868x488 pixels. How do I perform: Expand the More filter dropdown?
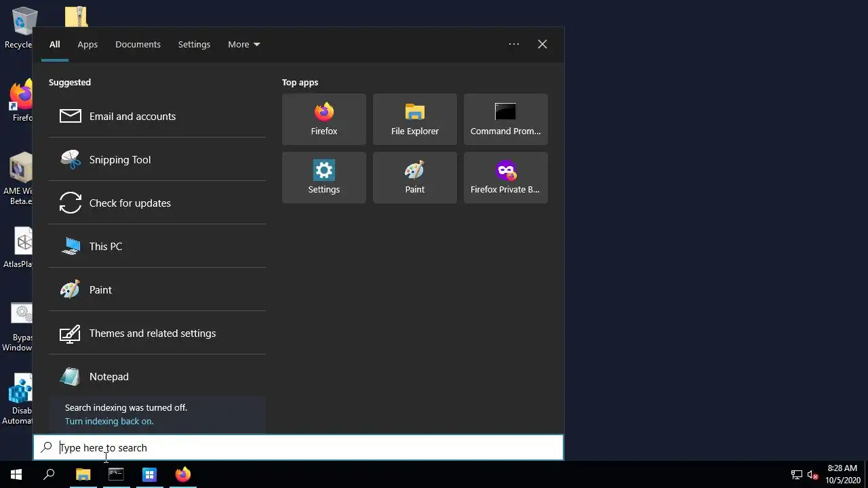coord(244,44)
